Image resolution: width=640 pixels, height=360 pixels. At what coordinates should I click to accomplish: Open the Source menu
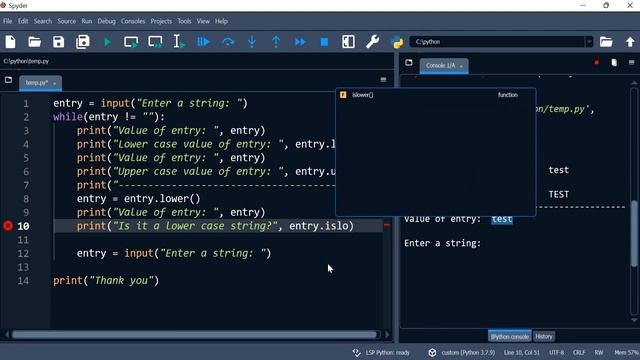click(x=67, y=21)
